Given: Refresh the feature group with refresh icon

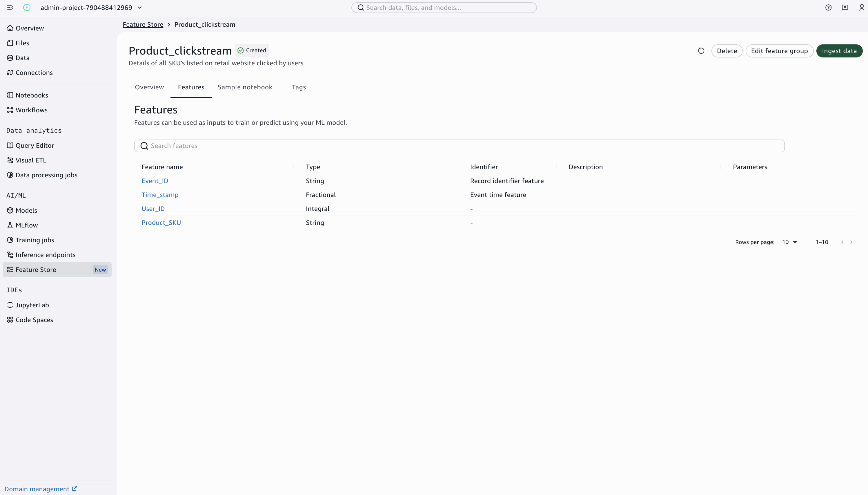Looking at the screenshot, I should coord(701,51).
